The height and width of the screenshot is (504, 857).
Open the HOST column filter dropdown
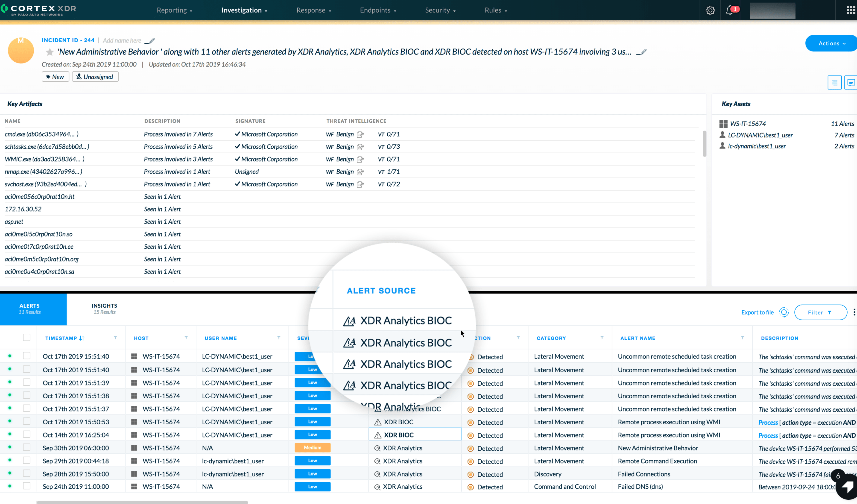[x=186, y=338]
